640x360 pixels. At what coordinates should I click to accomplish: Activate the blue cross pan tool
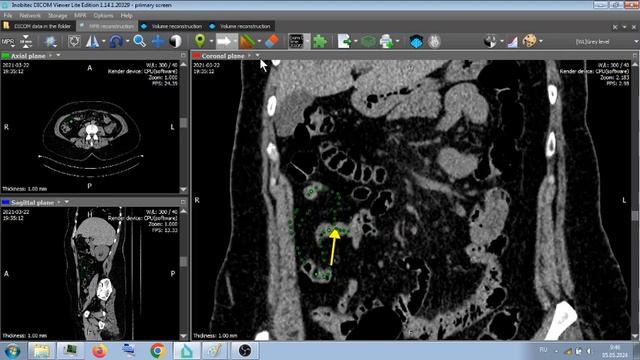(x=158, y=42)
